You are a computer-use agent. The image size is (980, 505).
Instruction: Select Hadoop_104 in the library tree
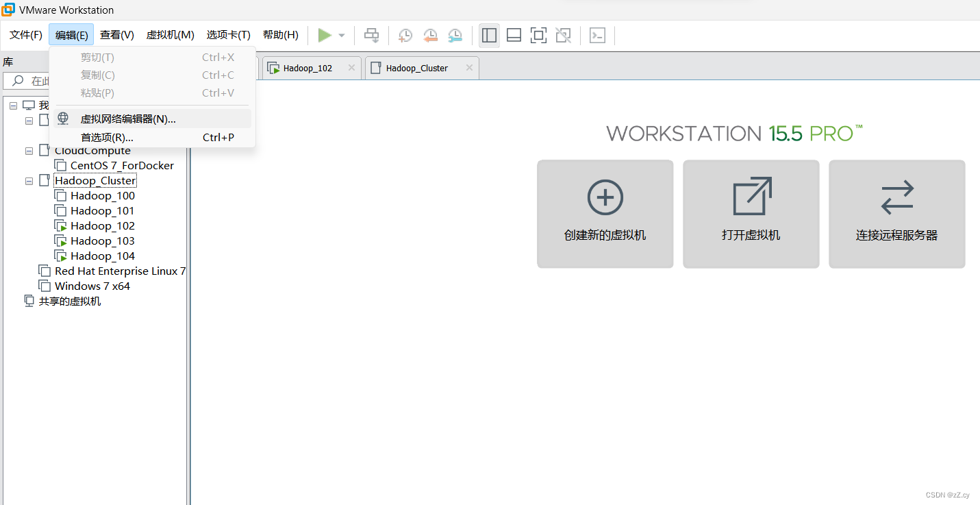click(x=103, y=256)
